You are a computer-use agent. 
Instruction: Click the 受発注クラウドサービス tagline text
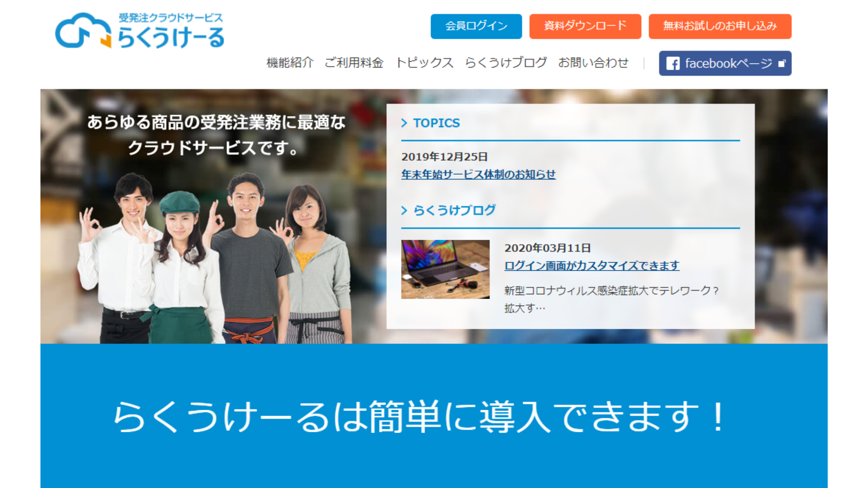(x=170, y=18)
